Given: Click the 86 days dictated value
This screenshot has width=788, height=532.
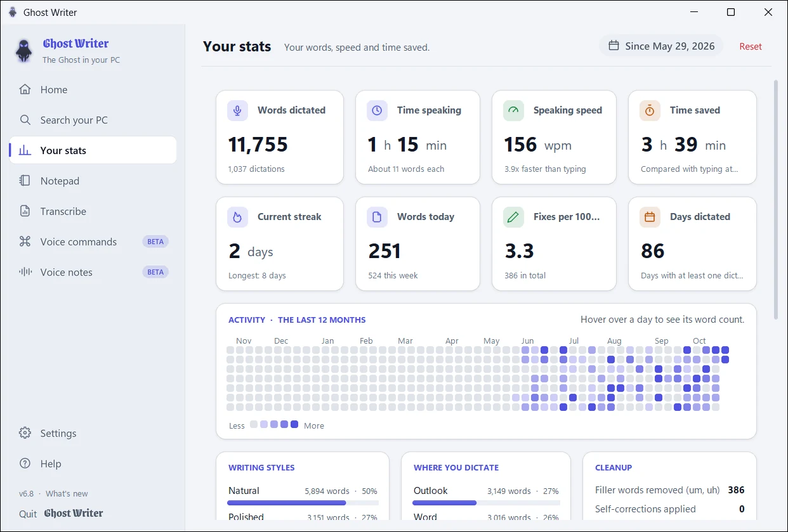Looking at the screenshot, I should coord(653,252).
